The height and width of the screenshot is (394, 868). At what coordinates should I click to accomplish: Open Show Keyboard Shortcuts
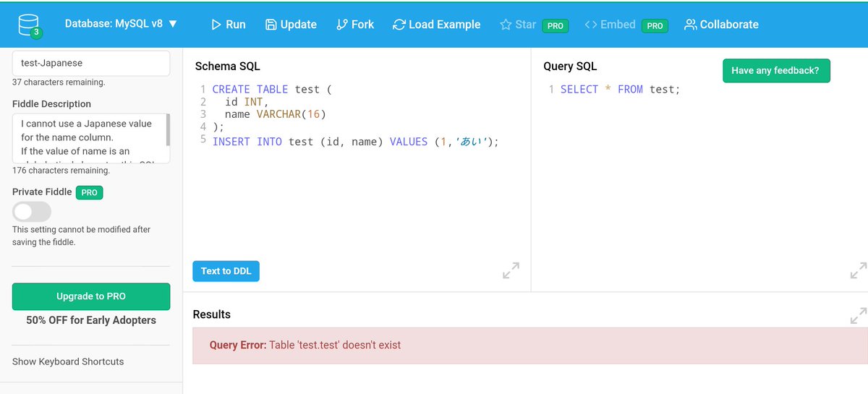point(68,361)
